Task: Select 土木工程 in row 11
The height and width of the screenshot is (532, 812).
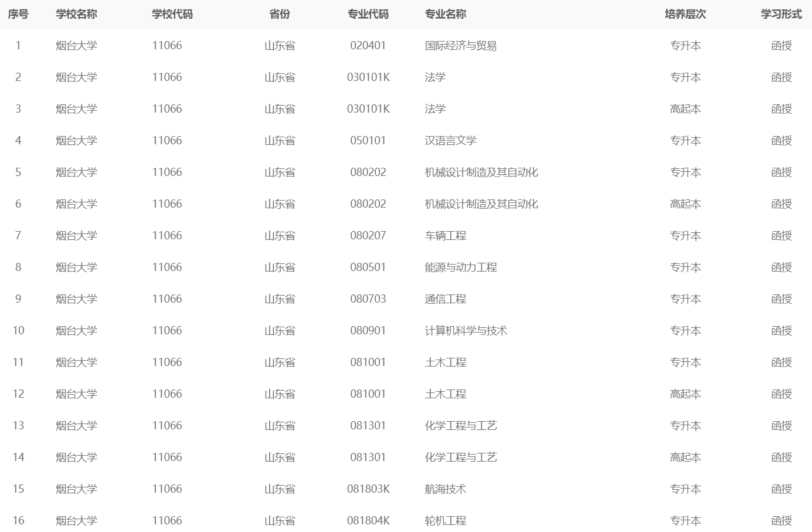Action: pos(446,362)
